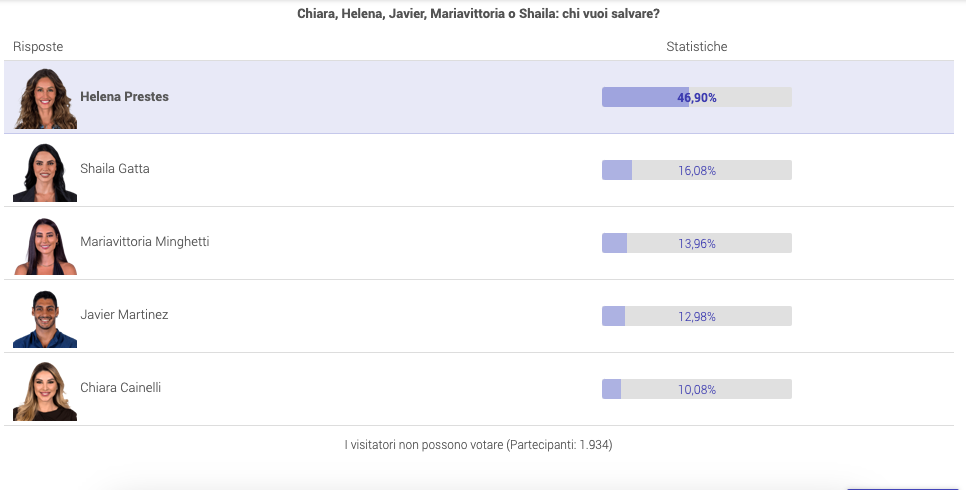Click Chiara Cainelli's portrait photo

click(x=45, y=390)
